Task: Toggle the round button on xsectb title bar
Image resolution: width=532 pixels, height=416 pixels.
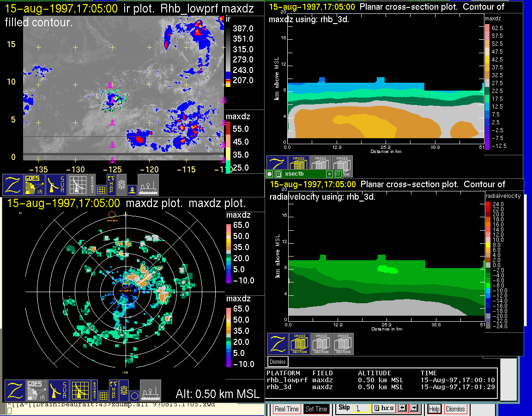Action: pos(270,174)
